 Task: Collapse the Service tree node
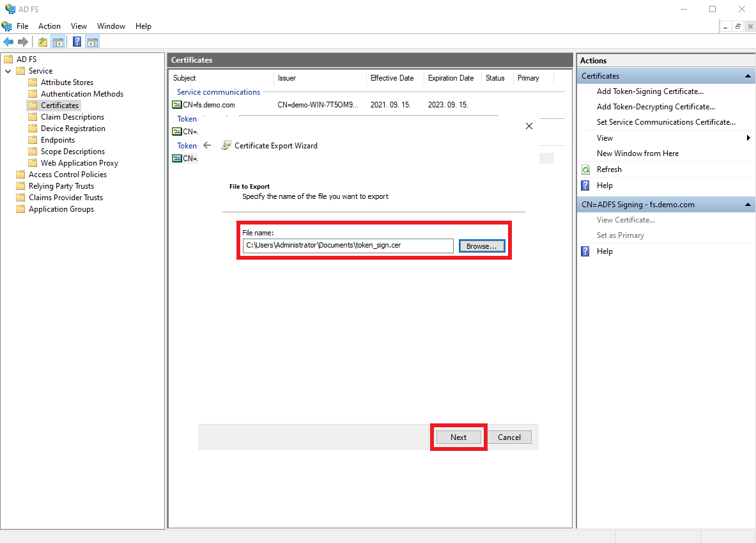click(8, 71)
